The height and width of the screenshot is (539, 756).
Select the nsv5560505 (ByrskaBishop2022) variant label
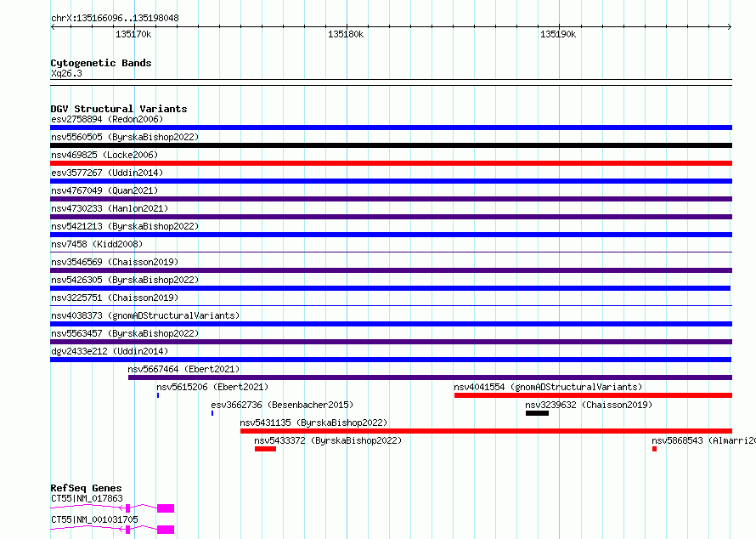[124, 137]
